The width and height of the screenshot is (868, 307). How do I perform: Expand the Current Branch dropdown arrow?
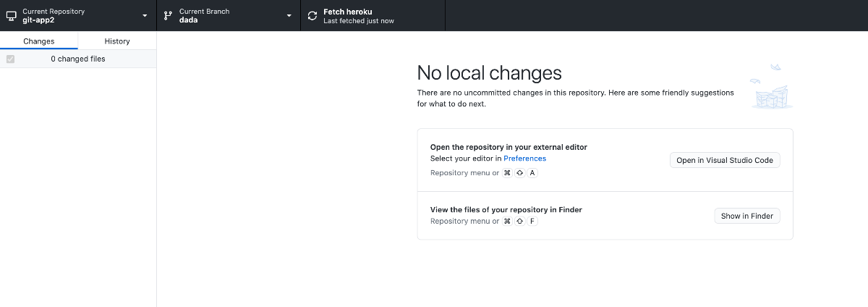(289, 16)
